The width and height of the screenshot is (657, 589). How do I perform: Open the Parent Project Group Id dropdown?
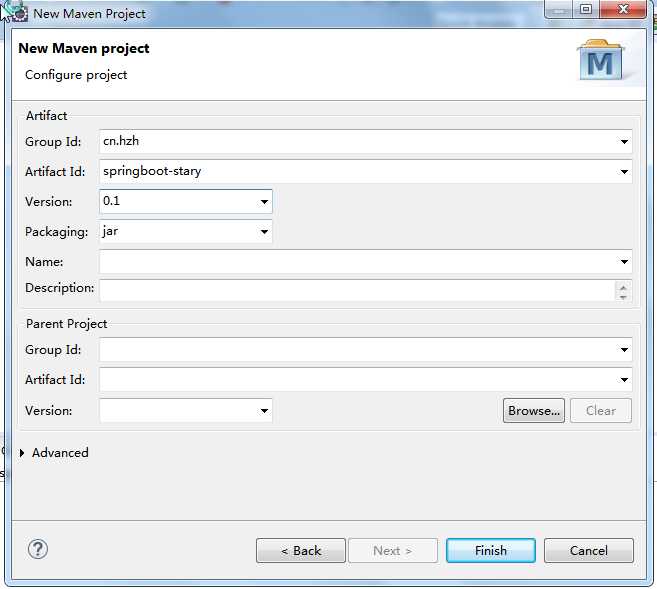pyautogui.click(x=624, y=350)
